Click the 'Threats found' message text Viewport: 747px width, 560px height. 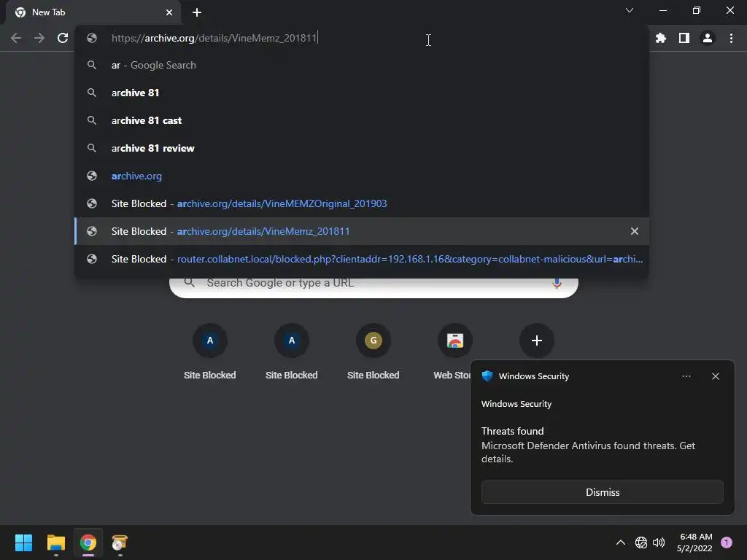(x=513, y=431)
